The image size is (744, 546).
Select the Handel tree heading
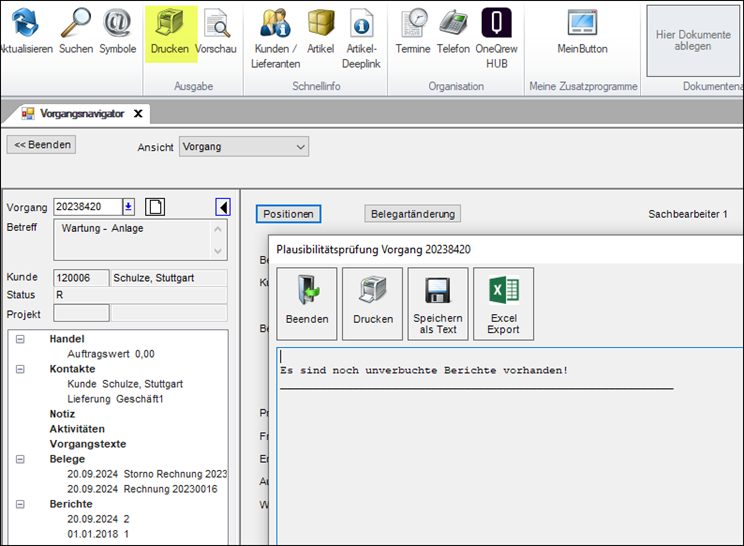[x=67, y=339]
